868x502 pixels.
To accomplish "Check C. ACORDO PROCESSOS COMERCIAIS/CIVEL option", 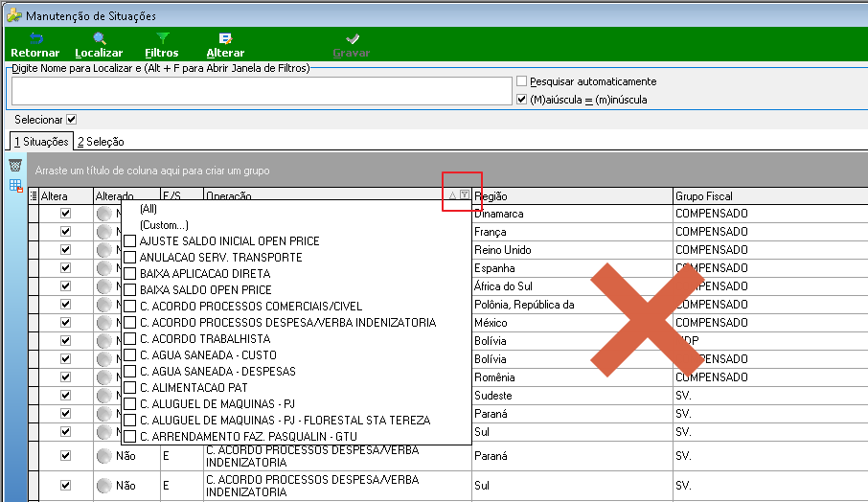I will coord(130,306).
